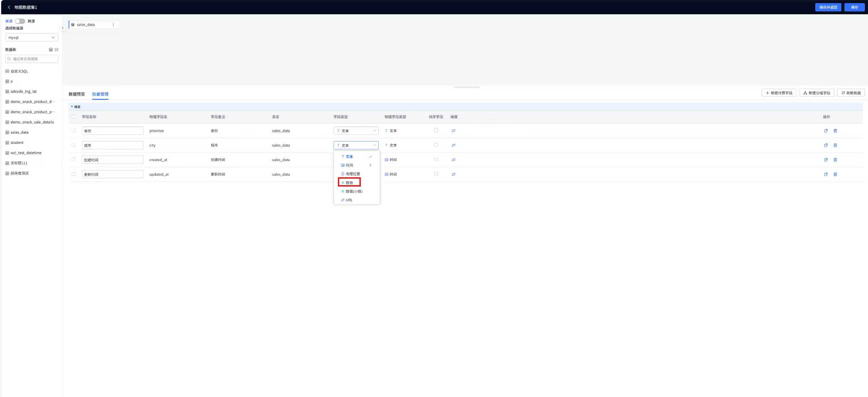Image resolution: width=868 pixels, height=397 pixels.
Task: Click the table icon next to 经纬度测试
Action: coord(7,173)
